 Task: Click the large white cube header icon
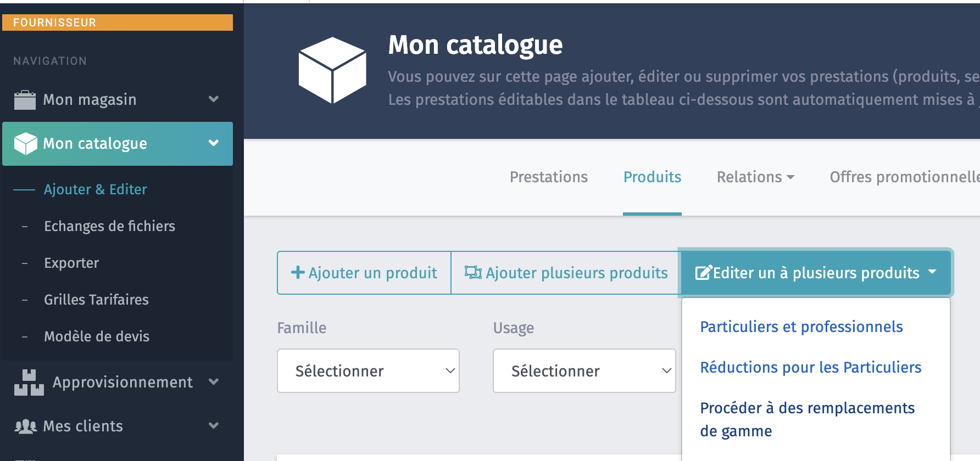point(332,70)
